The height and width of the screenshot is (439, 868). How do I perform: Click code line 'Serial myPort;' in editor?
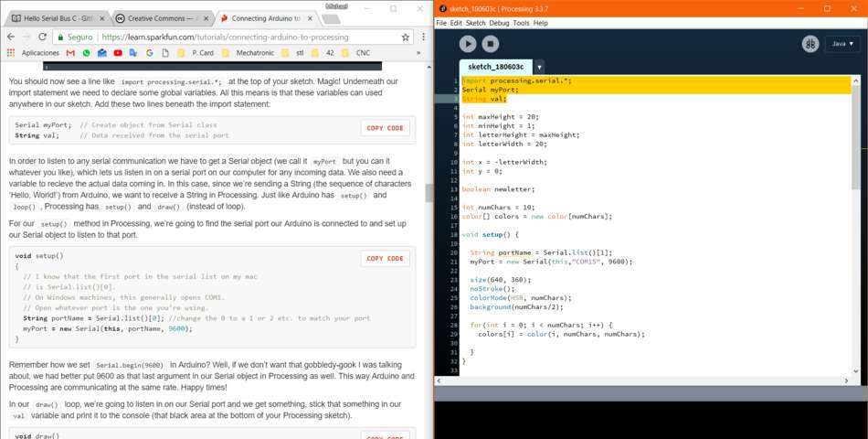pyautogui.click(x=491, y=90)
